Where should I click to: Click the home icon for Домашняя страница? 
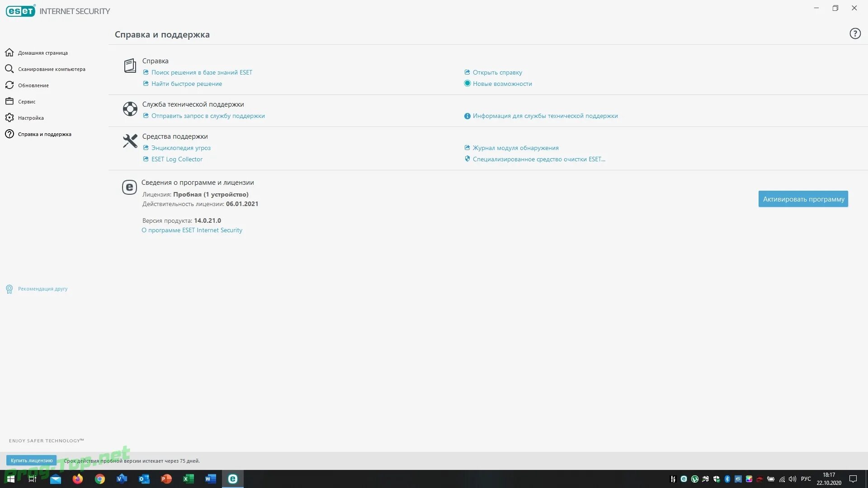coord(9,53)
